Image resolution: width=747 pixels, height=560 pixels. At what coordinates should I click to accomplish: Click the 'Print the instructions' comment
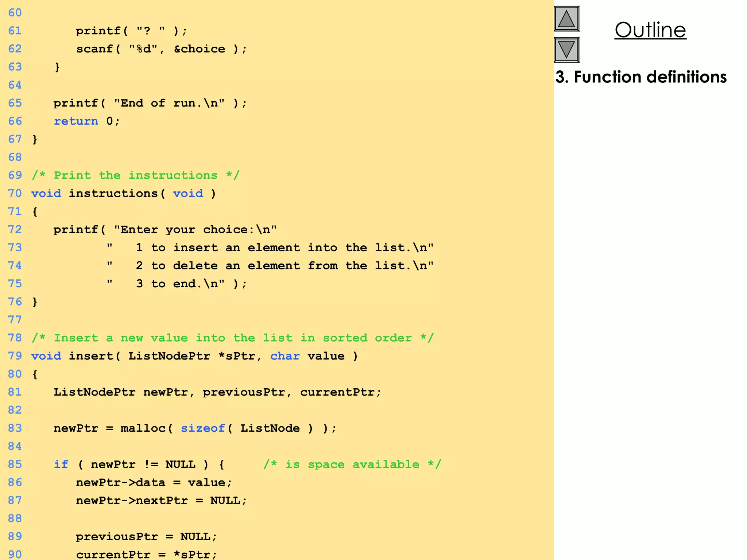tap(136, 175)
